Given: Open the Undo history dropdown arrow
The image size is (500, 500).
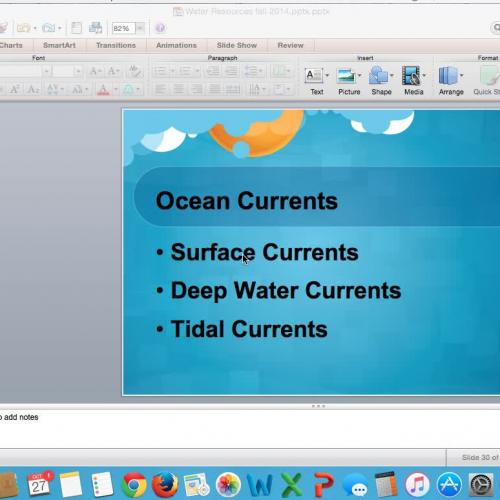Looking at the screenshot, I should 35,28.
